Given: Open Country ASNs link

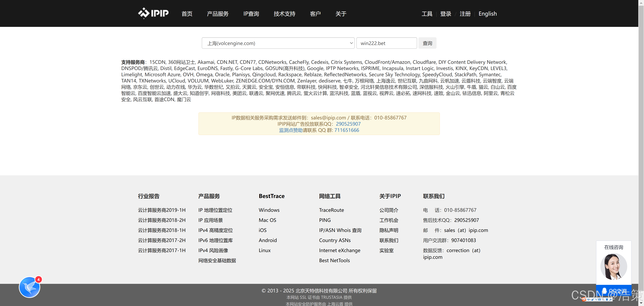Looking at the screenshot, I should [335, 240].
